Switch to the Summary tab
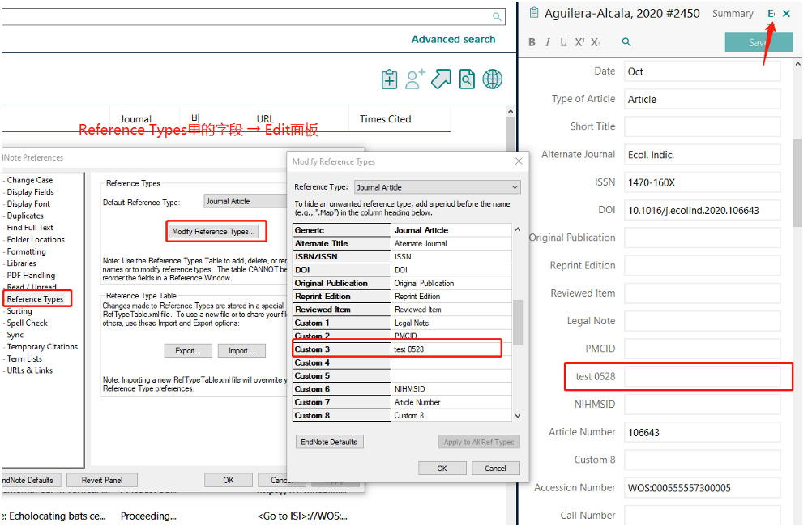The height and width of the screenshot is (531, 812). 733,14
